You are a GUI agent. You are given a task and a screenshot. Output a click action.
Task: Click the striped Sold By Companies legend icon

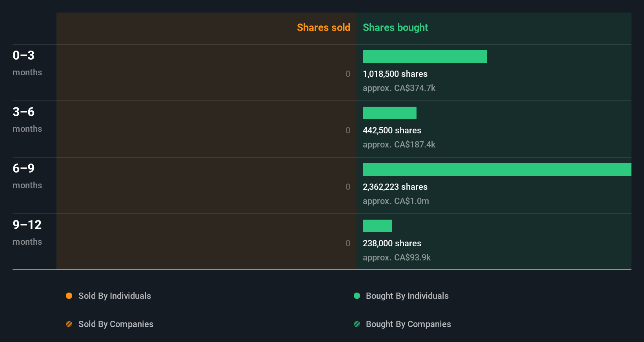(69, 324)
